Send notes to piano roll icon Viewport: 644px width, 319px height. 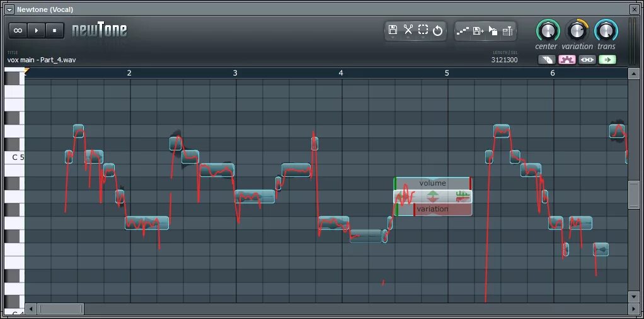pyautogui.click(x=463, y=31)
